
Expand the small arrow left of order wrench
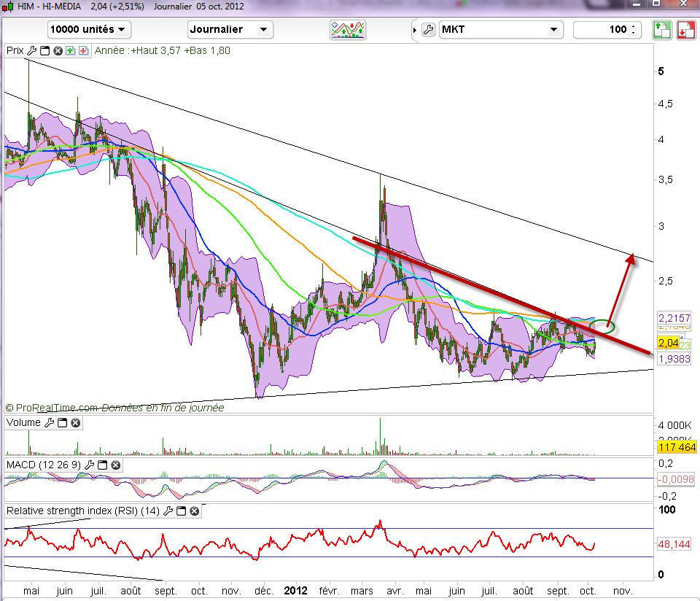(415, 30)
